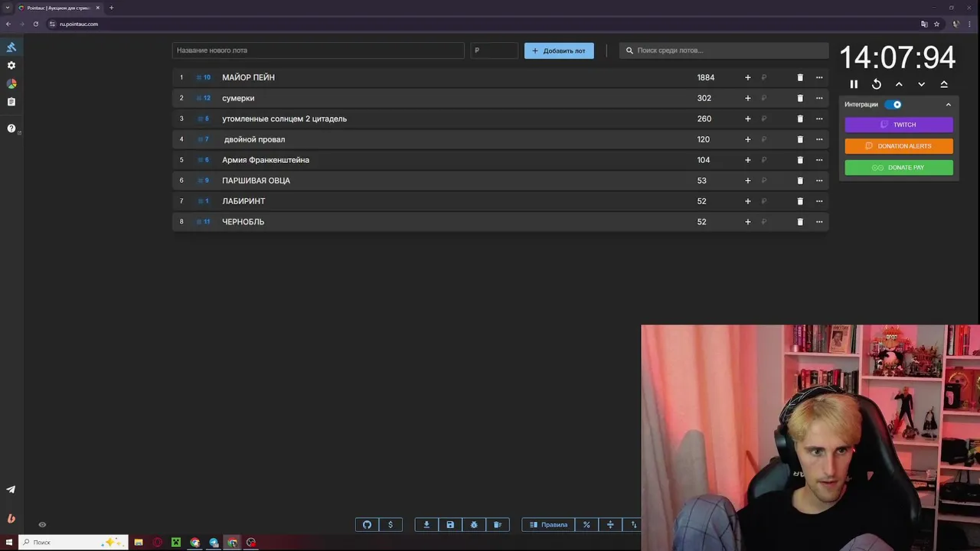Add time with timer up arrow
The image size is (980, 551).
(x=899, y=84)
